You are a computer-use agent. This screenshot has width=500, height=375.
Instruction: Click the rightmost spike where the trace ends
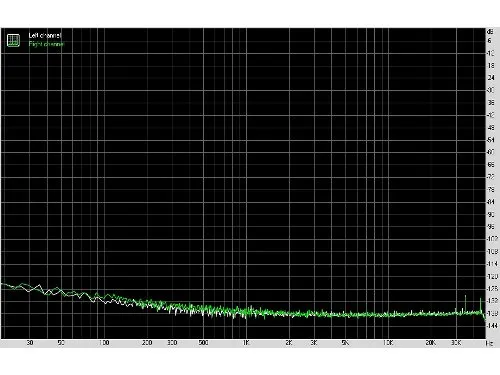click(481, 306)
